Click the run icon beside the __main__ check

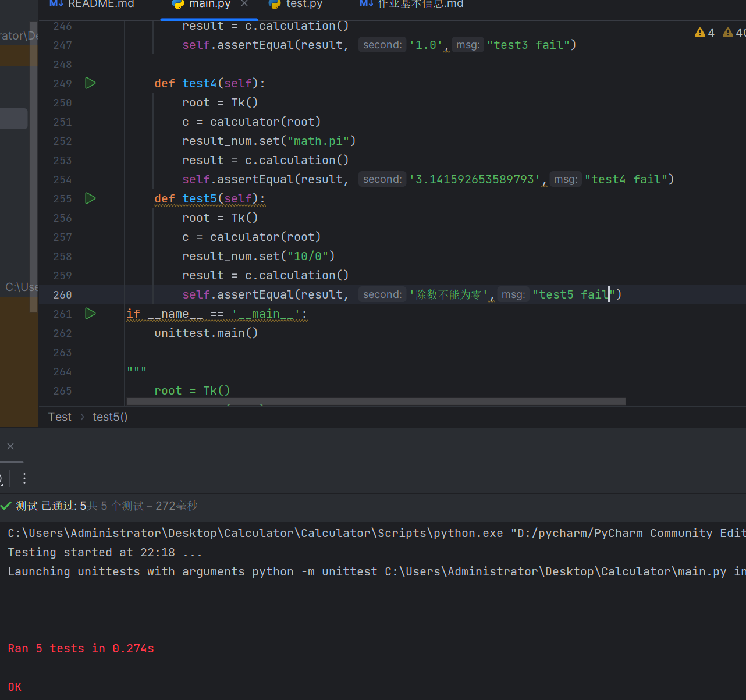90,314
